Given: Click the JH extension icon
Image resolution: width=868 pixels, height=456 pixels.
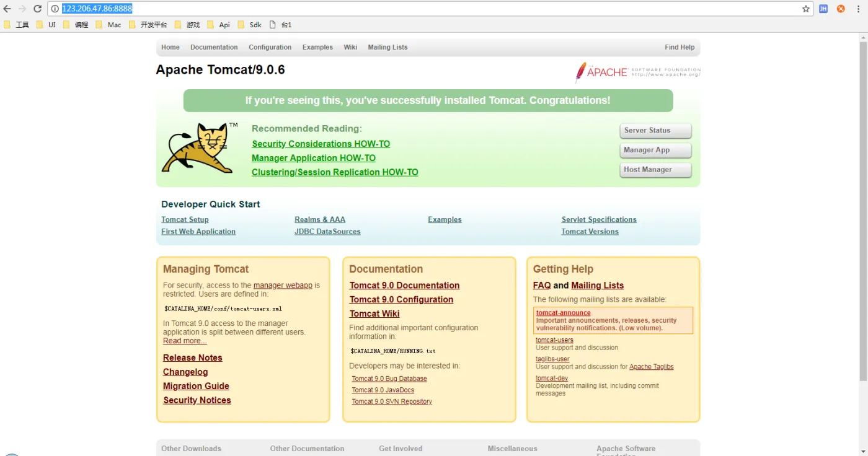Looking at the screenshot, I should [823, 9].
